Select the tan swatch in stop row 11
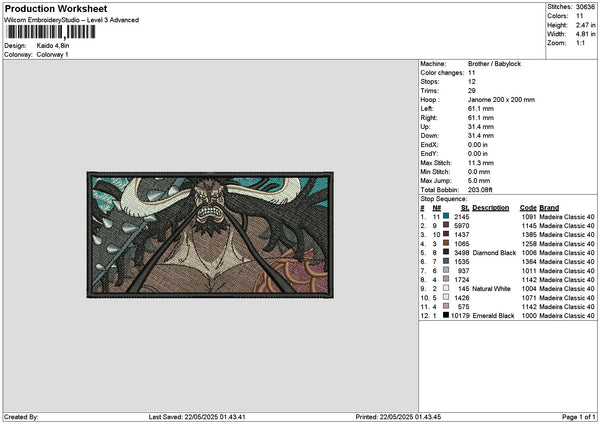Viewport: 600px width, 424px height. click(x=446, y=306)
